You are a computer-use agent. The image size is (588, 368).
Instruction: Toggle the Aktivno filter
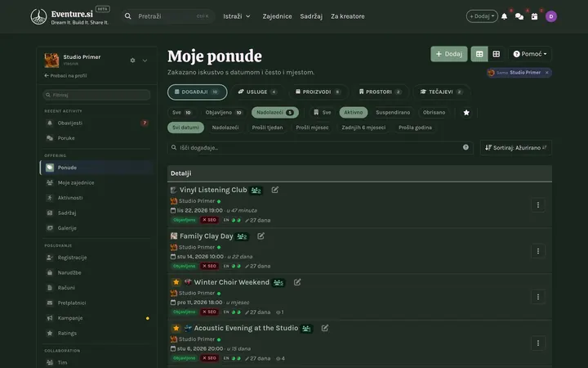point(354,113)
